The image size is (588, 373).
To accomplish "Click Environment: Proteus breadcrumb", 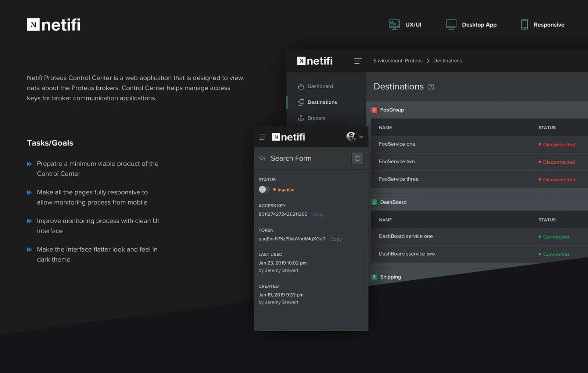I will 398,61.
